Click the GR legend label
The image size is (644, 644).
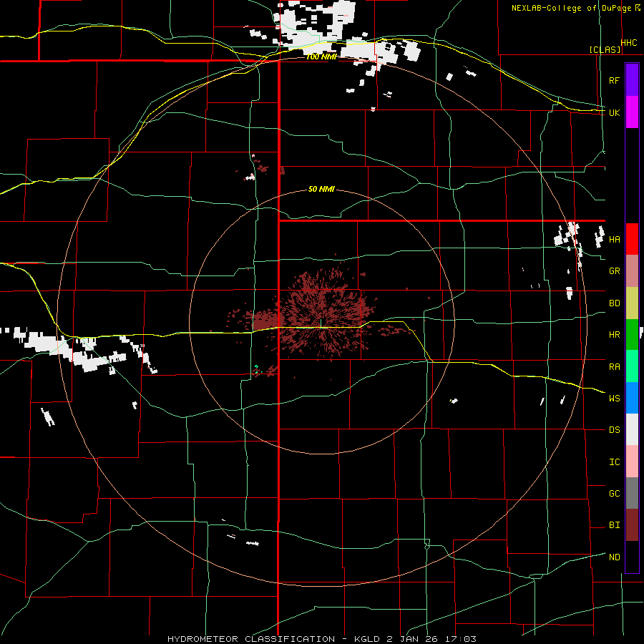click(614, 271)
